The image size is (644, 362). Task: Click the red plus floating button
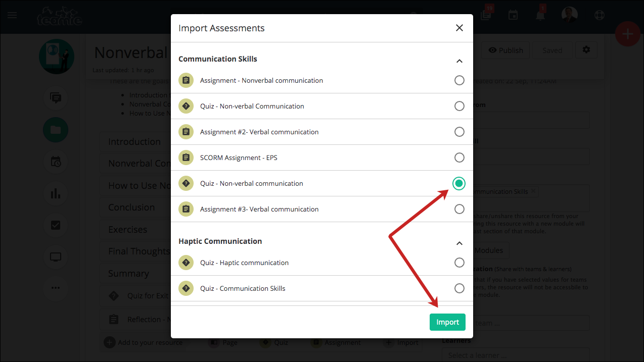coord(628,34)
